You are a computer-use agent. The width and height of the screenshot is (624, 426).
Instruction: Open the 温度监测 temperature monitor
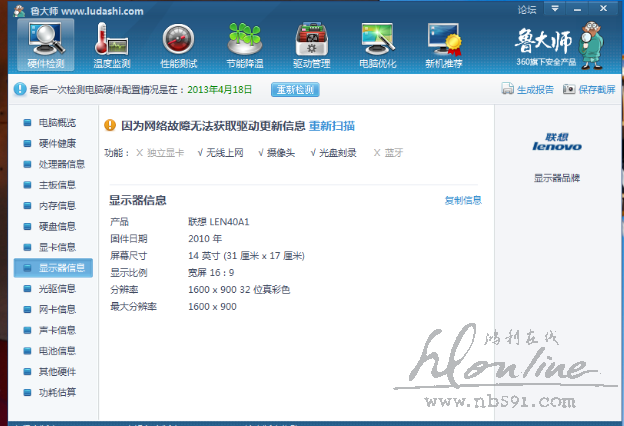(x=111, y=46)
